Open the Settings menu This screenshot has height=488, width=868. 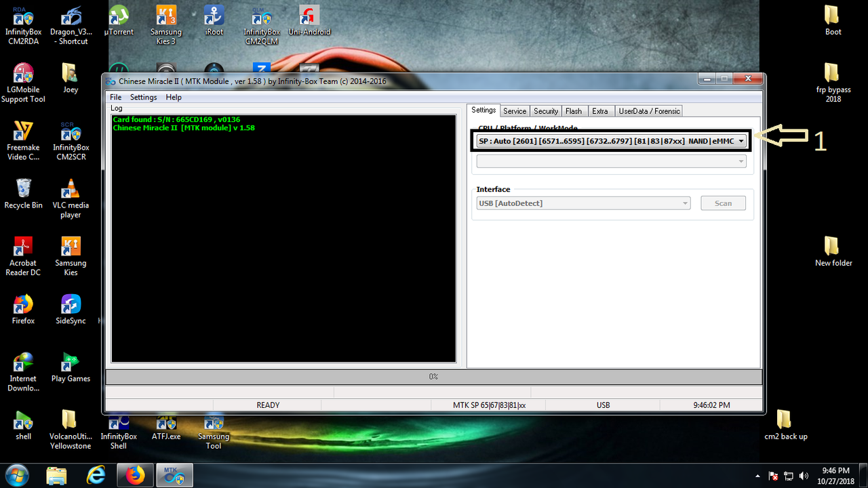tap(143, 97)
